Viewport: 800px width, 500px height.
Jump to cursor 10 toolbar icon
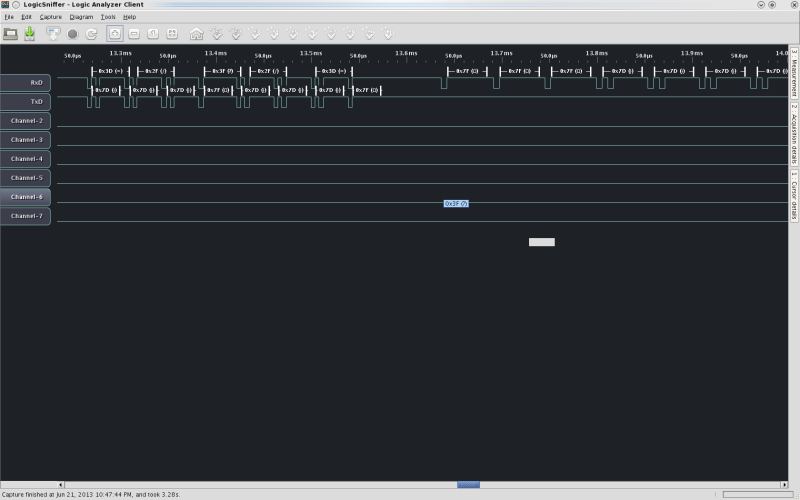pyautogui.click(x=389, y=34)
